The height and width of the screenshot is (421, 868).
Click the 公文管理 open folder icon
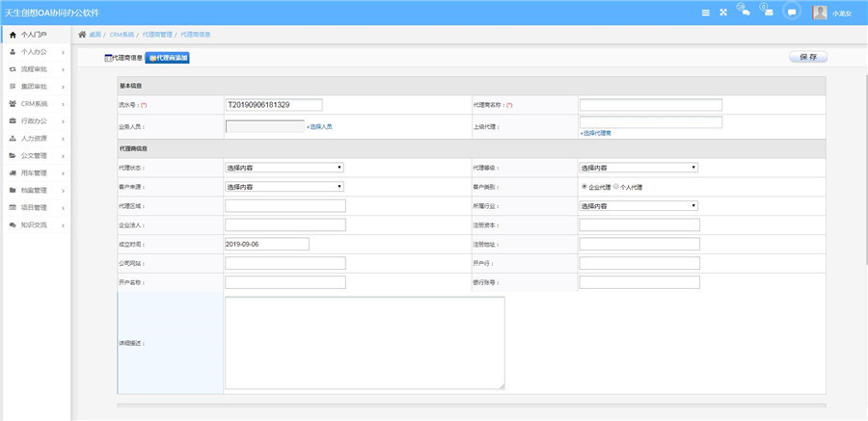pyautogui.click(x=13, y=155)
